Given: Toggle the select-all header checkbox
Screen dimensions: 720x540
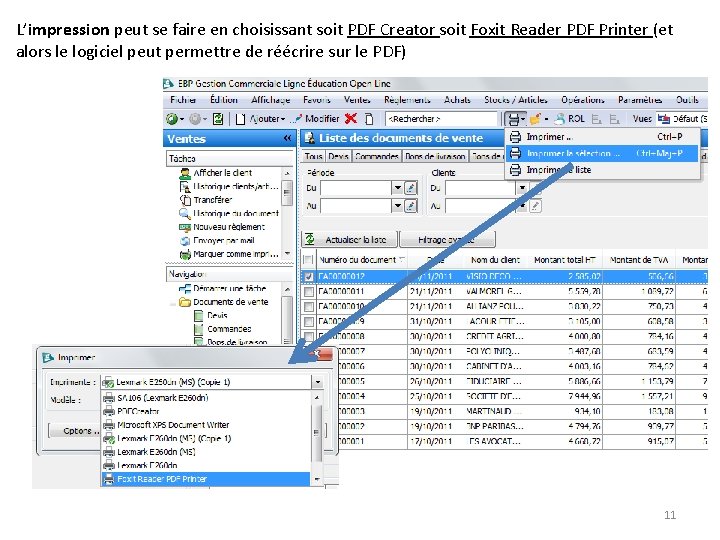Looking at the screenshot, I should 309,260.
